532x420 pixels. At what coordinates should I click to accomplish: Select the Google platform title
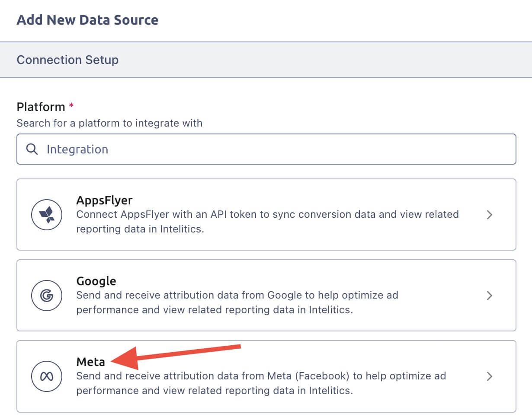coord(96,281)
